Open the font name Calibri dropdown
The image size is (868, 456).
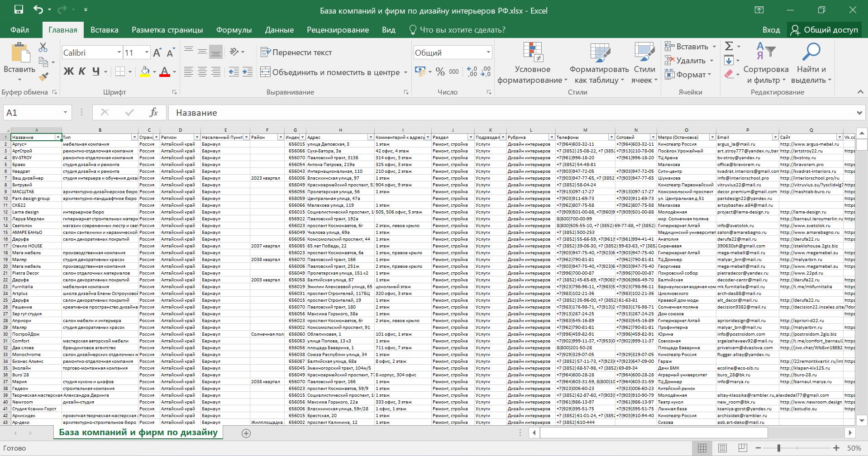119,52
